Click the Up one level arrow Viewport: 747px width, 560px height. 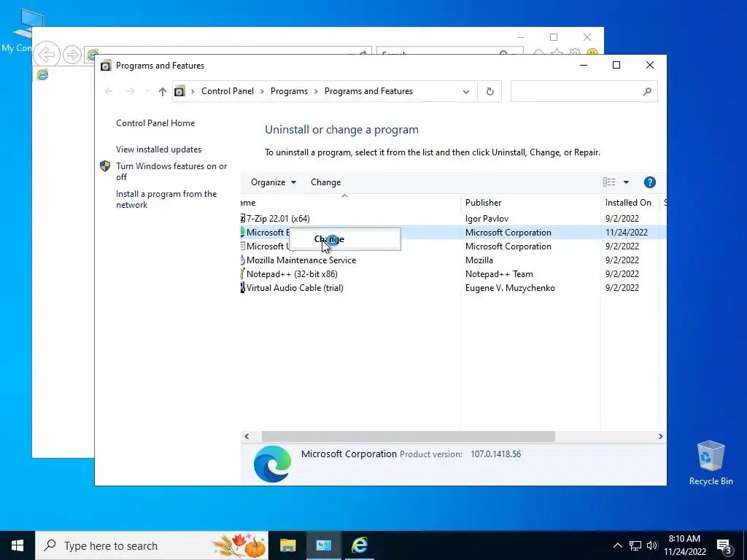(x=163, y=91)
